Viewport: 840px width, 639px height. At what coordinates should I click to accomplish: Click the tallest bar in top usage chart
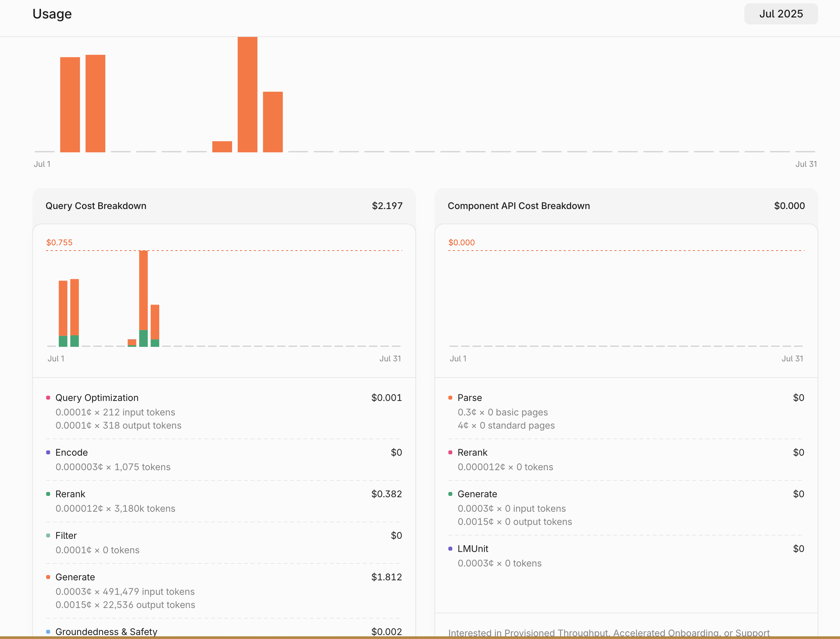click(x=247, y=94)
